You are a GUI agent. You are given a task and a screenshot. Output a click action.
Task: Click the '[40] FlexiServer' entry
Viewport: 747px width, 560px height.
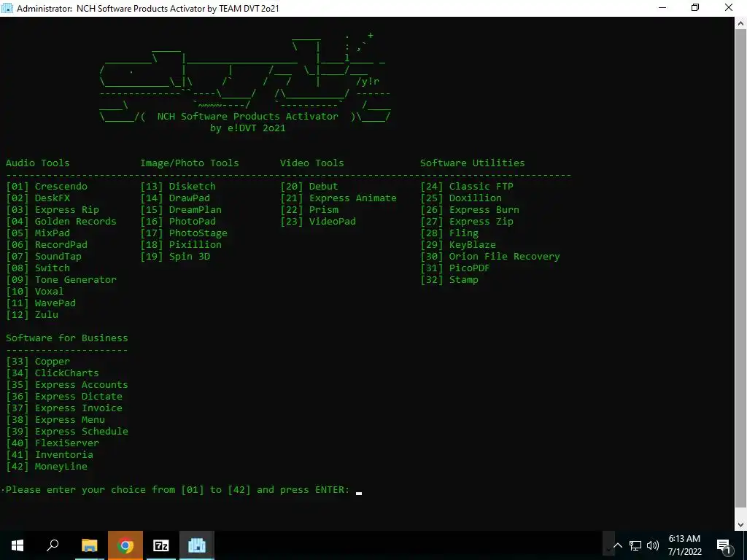[53, 443]
